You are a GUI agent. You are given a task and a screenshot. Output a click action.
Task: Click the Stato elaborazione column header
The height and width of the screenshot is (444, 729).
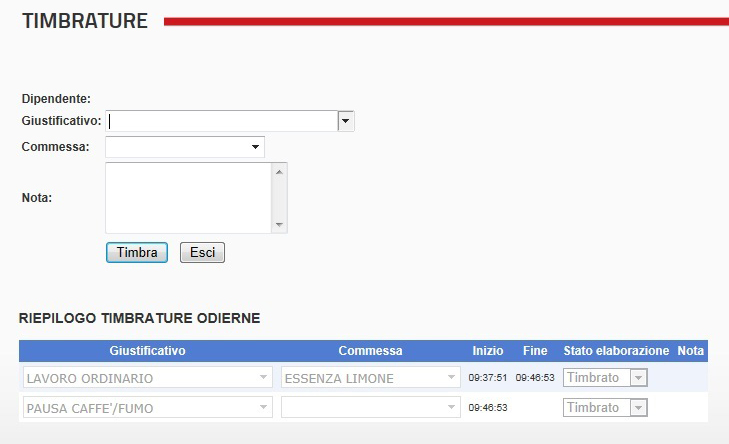pyautogui.click(x=616, y=351)
